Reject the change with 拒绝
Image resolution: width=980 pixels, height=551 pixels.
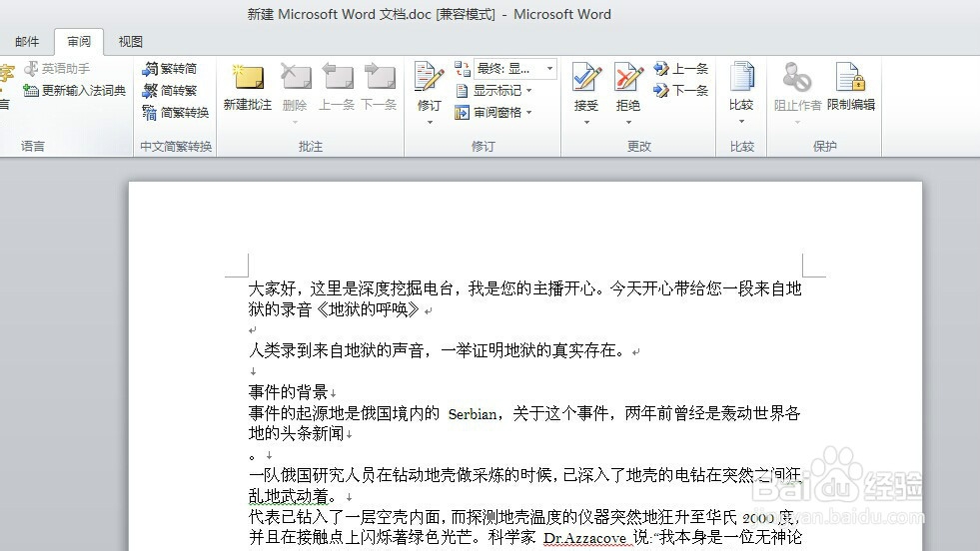[x=628, y=86]
